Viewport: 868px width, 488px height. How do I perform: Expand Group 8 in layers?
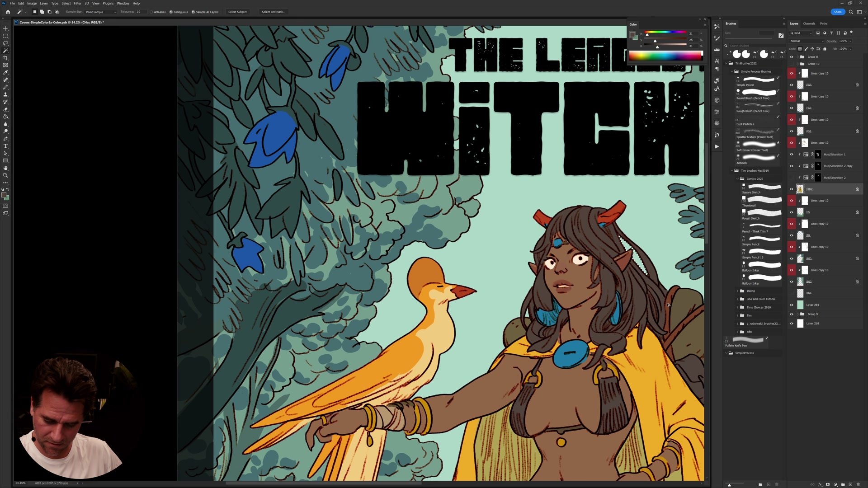(797, 57)
